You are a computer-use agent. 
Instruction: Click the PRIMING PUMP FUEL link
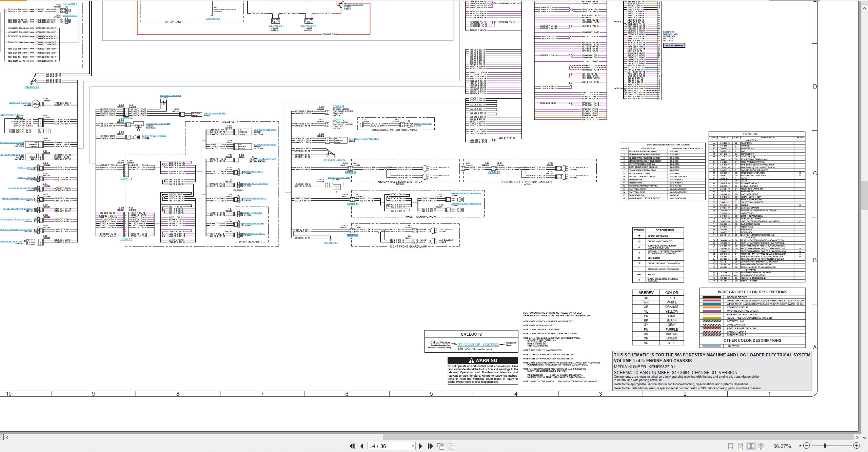(x=20, y=103)
